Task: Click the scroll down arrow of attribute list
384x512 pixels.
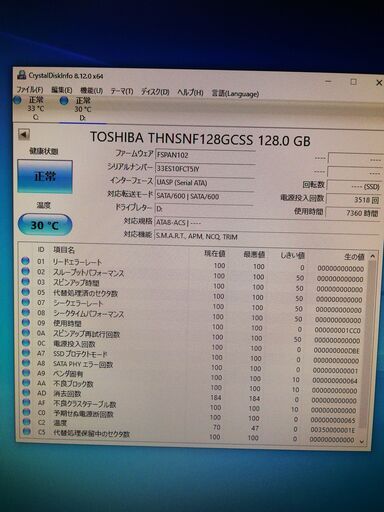Action: click(362, 442)
